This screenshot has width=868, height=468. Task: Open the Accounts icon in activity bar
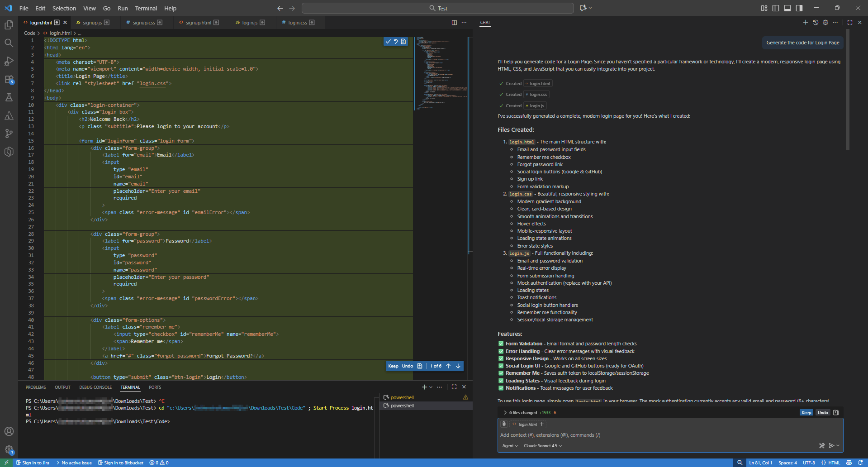coord(9,431)
